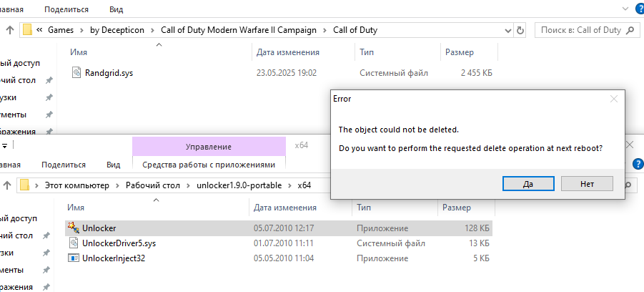The width and height of the screenshot is (644, 292).
Task: Select the Unlocker application icon
Action: pos(72,228)
